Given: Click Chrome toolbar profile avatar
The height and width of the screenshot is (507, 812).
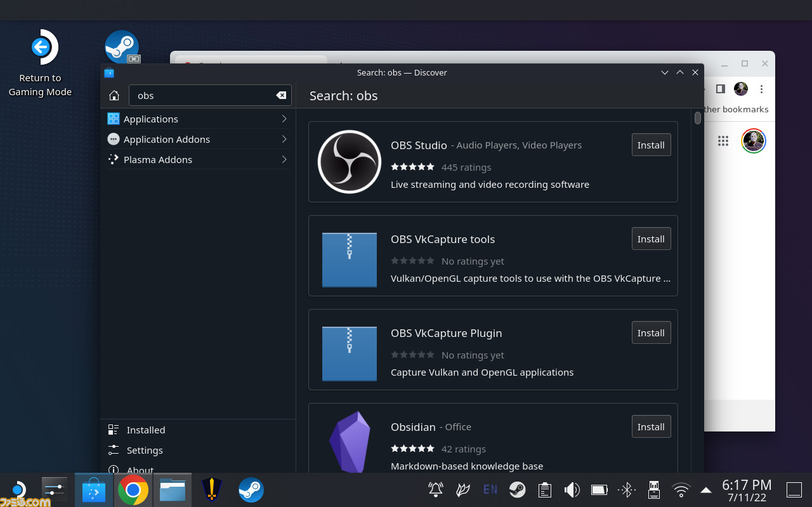Looking at the screenshot, I should [x=741, y=89].
